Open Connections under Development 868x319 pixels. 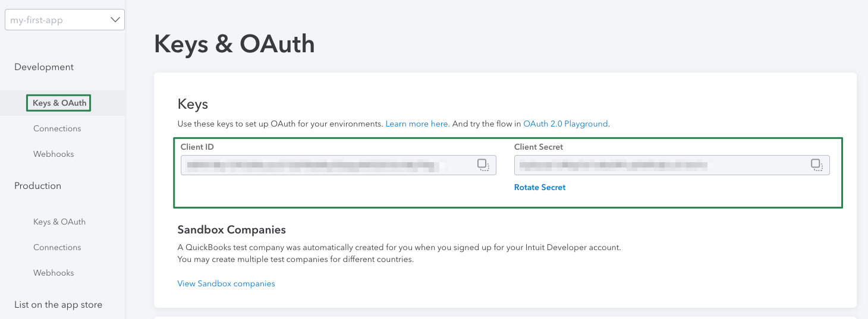point(57,129)
